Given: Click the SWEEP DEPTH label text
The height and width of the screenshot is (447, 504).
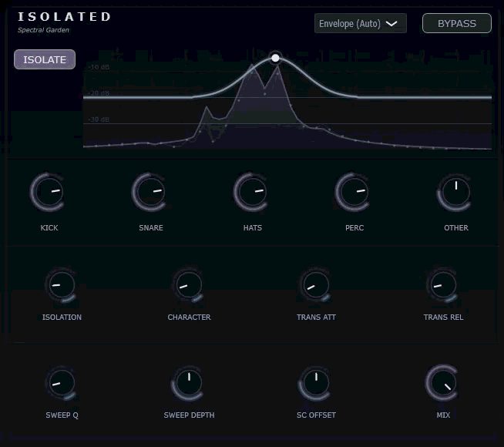Looking at the screenshot, I should [189, 415].
